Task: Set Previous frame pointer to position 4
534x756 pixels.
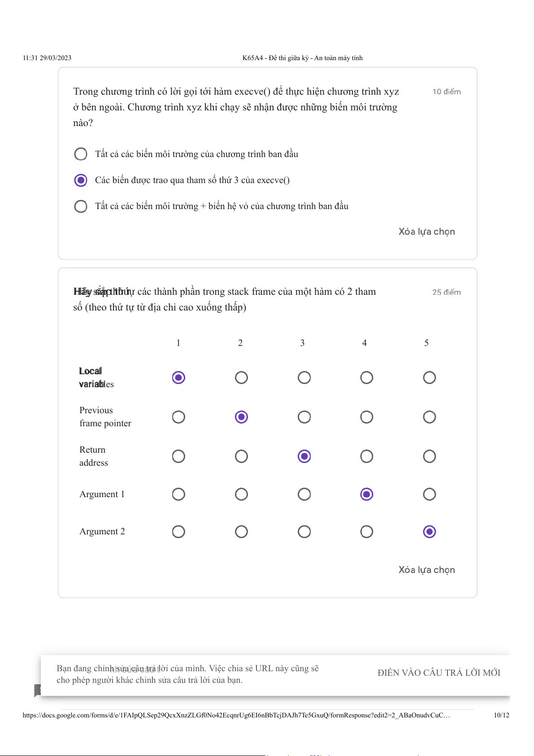Action: pos(366,417)
